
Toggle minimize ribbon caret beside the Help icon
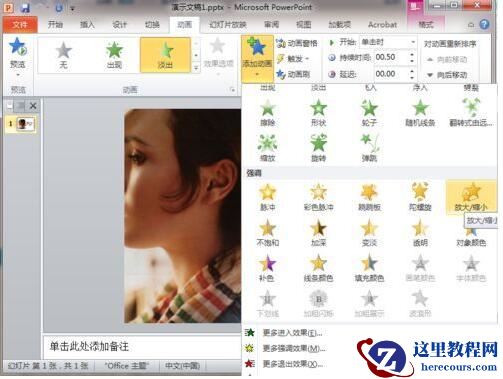click(x=471, y=25)
